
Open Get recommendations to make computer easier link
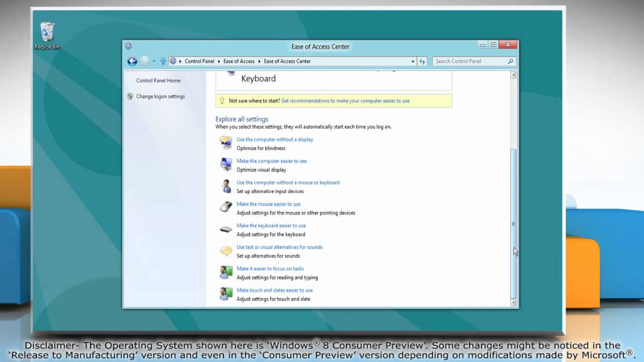pos(345,101)
